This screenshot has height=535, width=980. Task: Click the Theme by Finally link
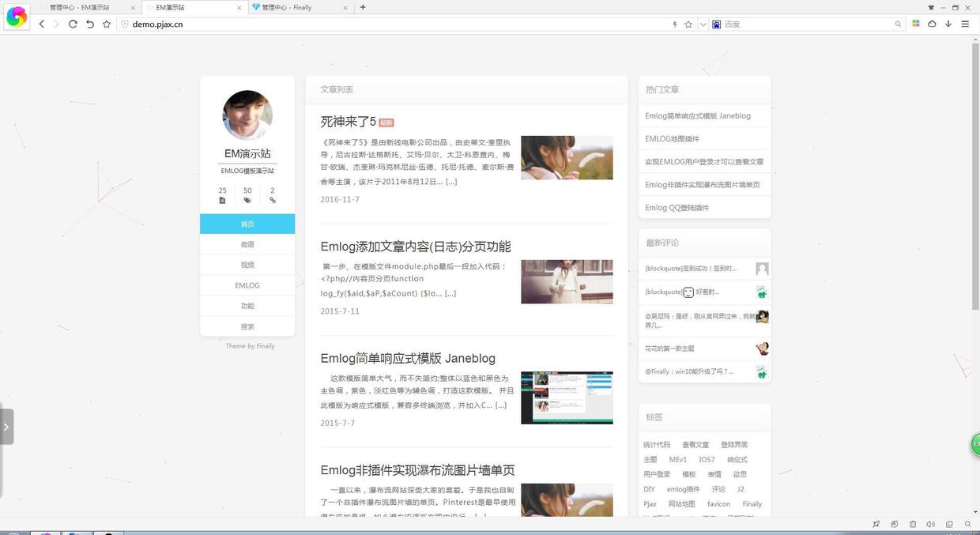coord(250,346)
